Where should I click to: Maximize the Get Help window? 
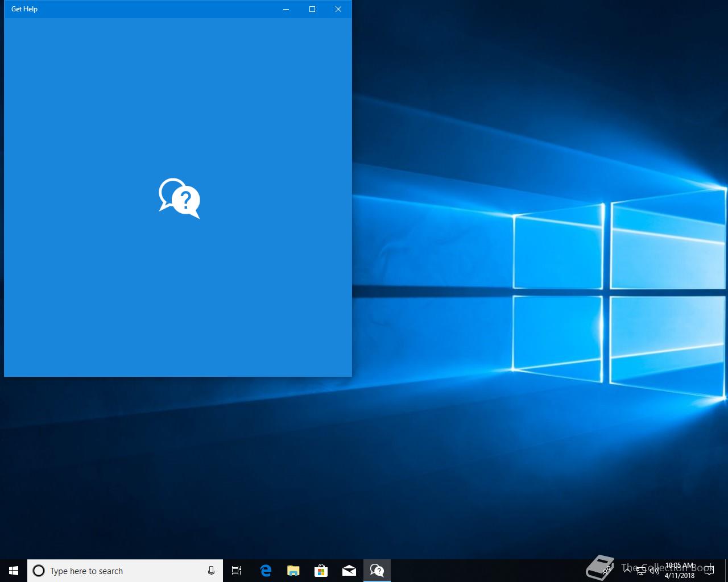click(x=312, y=9)
